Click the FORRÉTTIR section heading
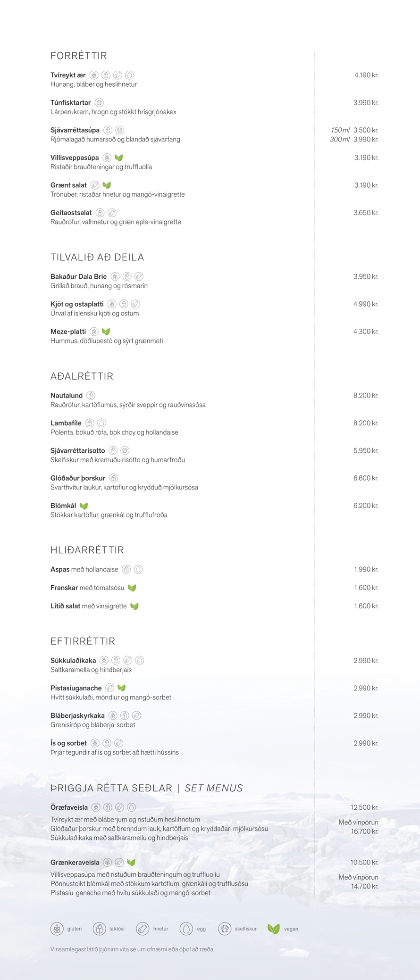 [79, 56]
